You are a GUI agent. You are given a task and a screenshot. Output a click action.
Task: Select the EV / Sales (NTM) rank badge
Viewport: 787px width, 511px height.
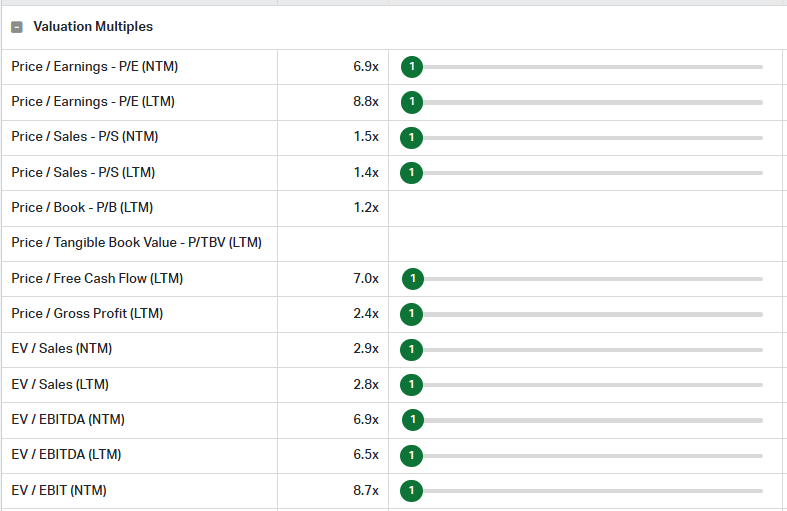click(x=412, y=349)
